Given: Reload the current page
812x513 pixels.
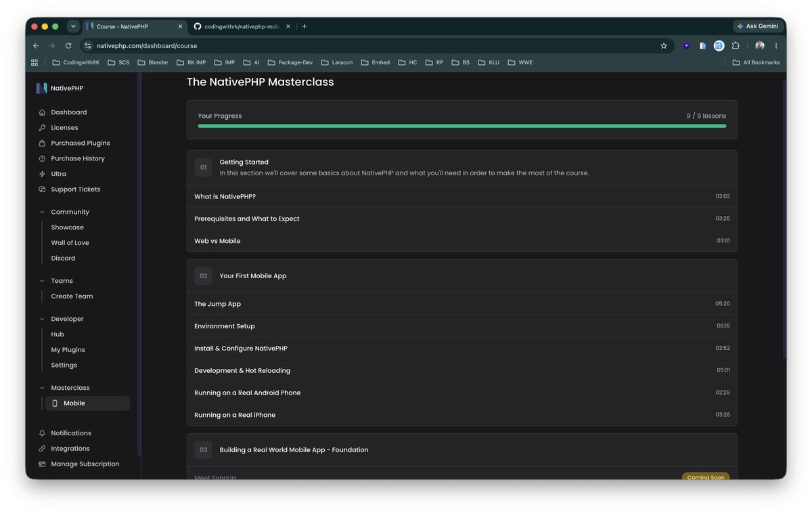Looking at the screenshot, I should coord(68,46).
